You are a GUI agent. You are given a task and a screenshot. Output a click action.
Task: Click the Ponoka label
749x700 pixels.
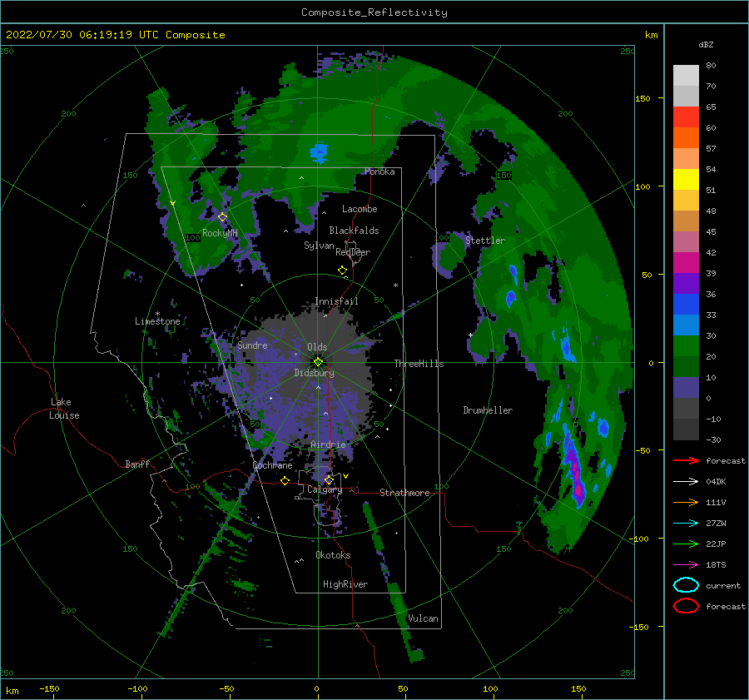tap(379, 171)
